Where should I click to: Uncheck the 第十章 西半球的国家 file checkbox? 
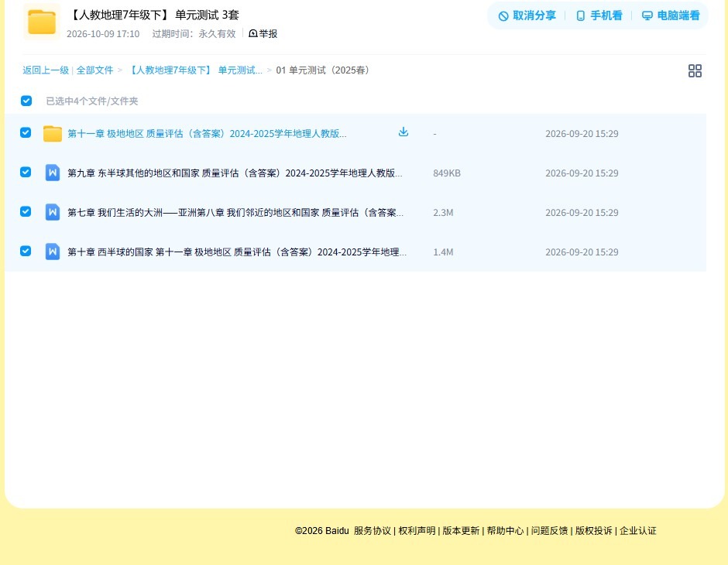click(x=26, y=251)
